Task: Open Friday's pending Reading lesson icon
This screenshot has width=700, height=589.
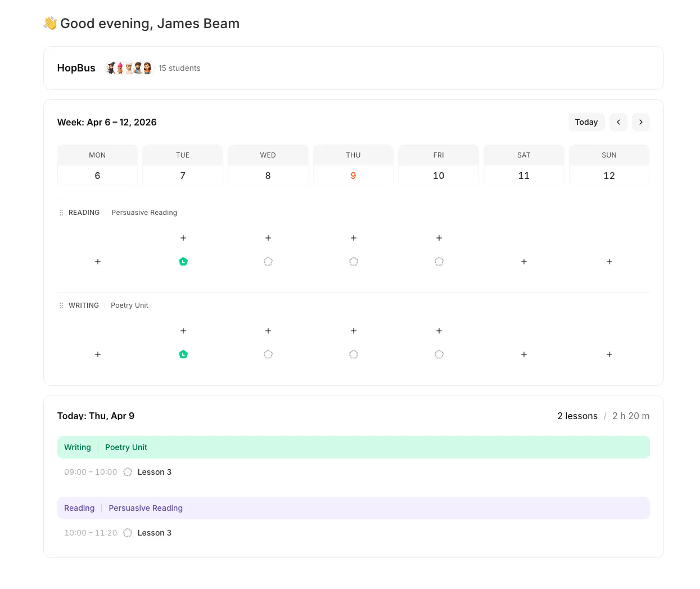Action: [439, 262]
